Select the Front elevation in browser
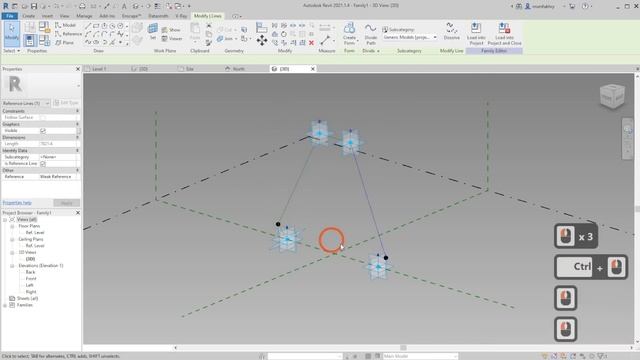Viewport: 640px width, 360px height. click(x=31, y=279)
